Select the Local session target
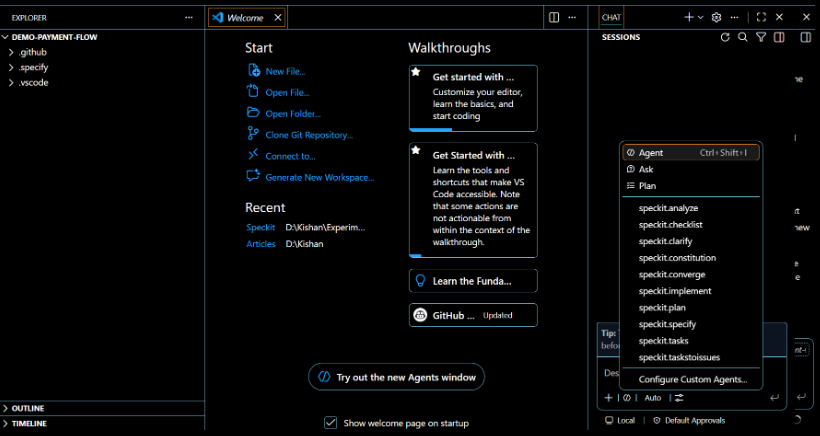The height and width of the screenshot is (436, 820). tap(620, 420)
